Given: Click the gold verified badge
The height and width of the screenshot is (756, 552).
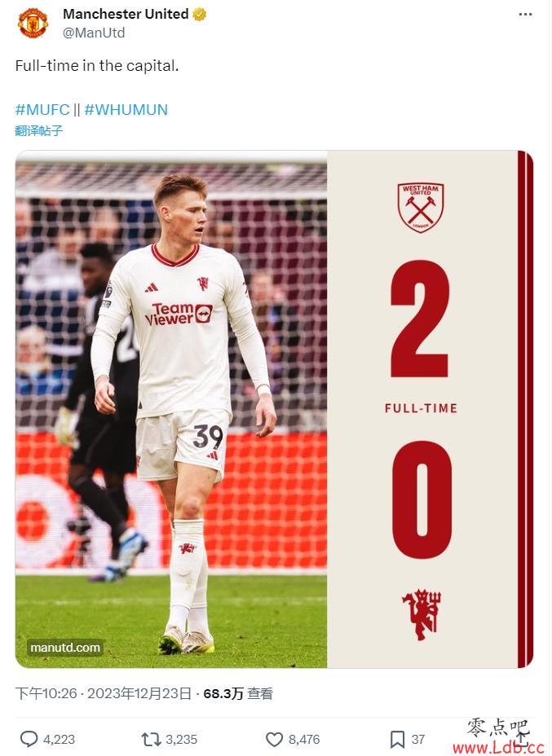Looking at the screenshot, I should coord(199,15).
